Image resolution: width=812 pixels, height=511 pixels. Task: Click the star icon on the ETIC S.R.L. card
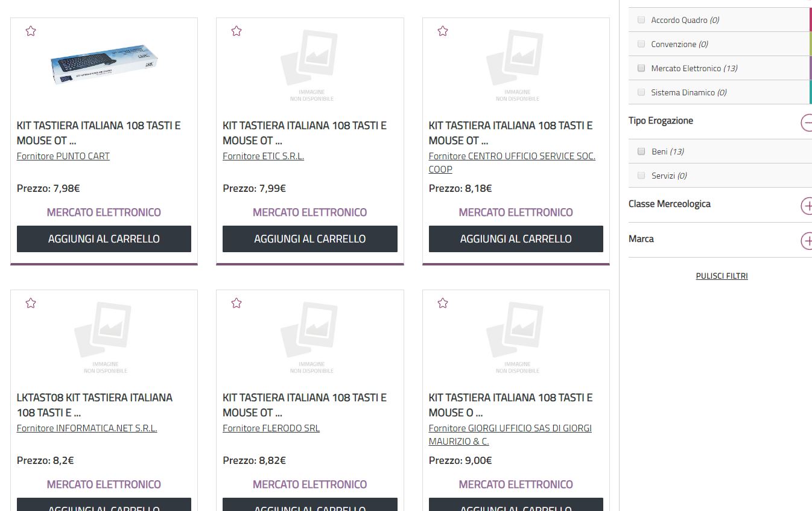(x=236, y=31)
